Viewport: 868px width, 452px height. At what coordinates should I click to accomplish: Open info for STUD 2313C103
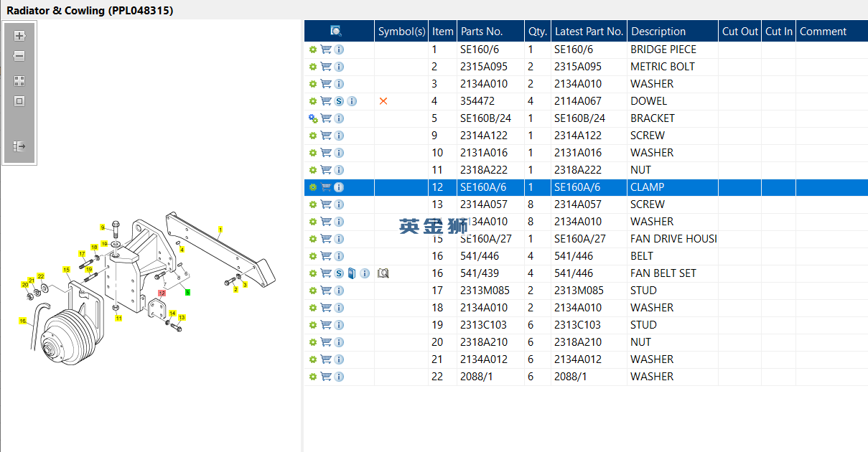(x=339, y=325)
